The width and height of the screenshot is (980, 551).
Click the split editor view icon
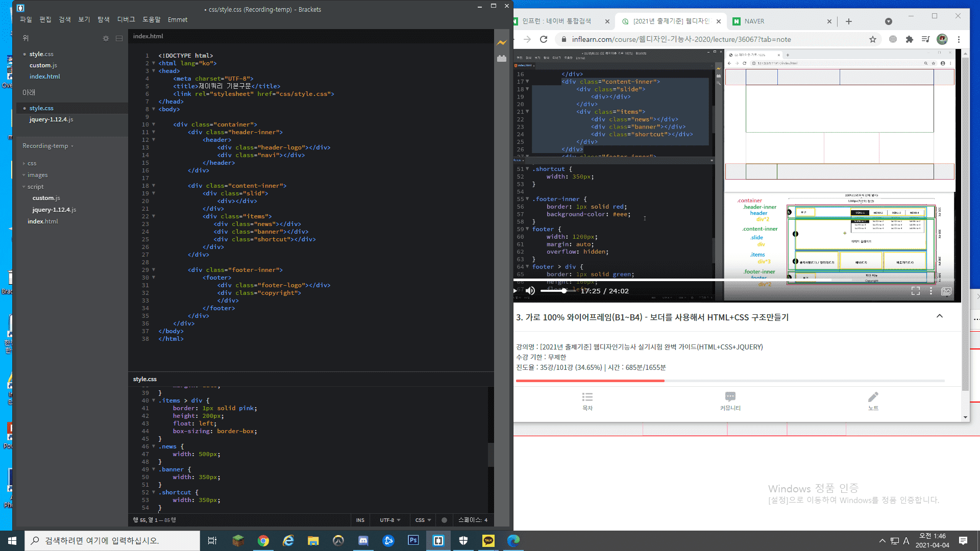pos(119,38)
